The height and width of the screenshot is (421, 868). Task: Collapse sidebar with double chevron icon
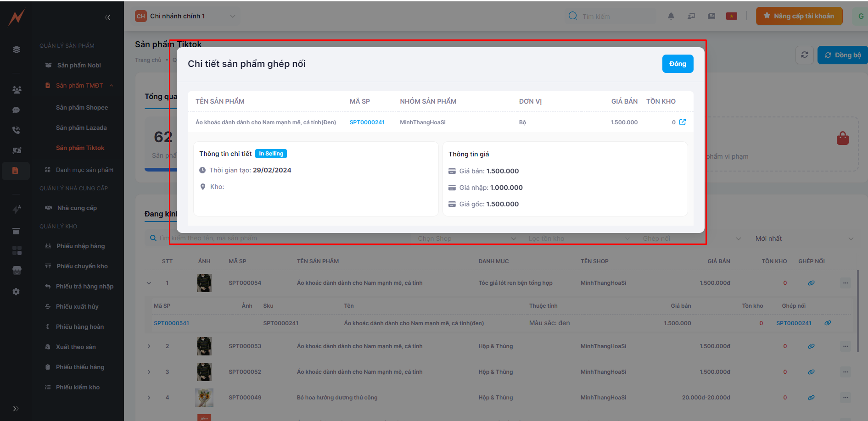pyautogui.click(x=107, y=17)
